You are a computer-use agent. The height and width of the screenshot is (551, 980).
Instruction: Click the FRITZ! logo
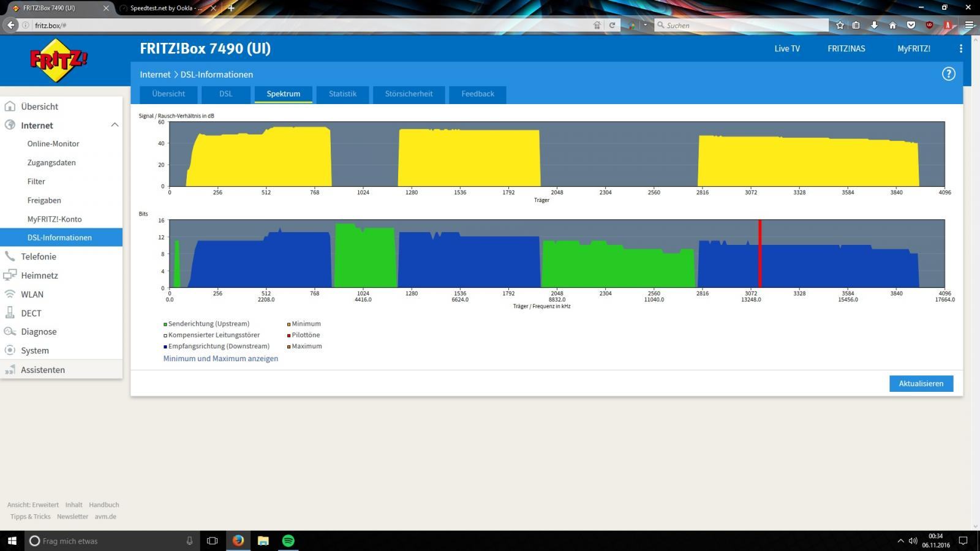coord(59,60)
